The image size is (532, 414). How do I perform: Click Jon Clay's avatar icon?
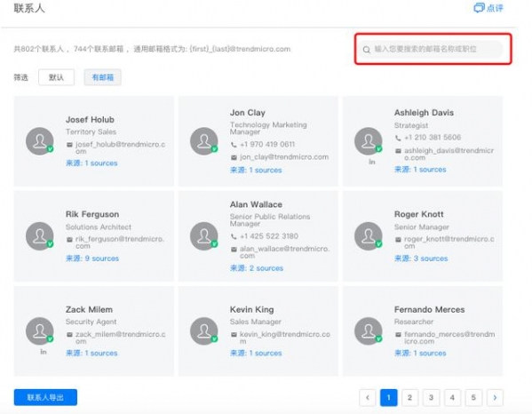click(204, 141)
